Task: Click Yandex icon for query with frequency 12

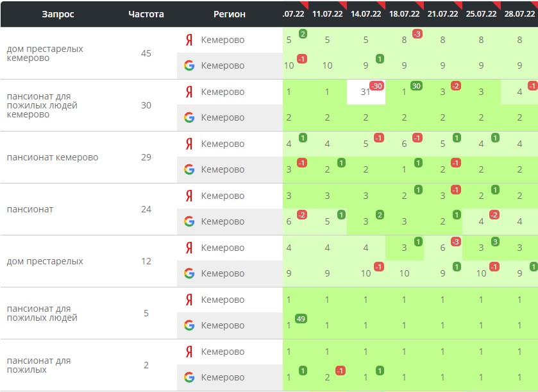Action: pos(189,248)
